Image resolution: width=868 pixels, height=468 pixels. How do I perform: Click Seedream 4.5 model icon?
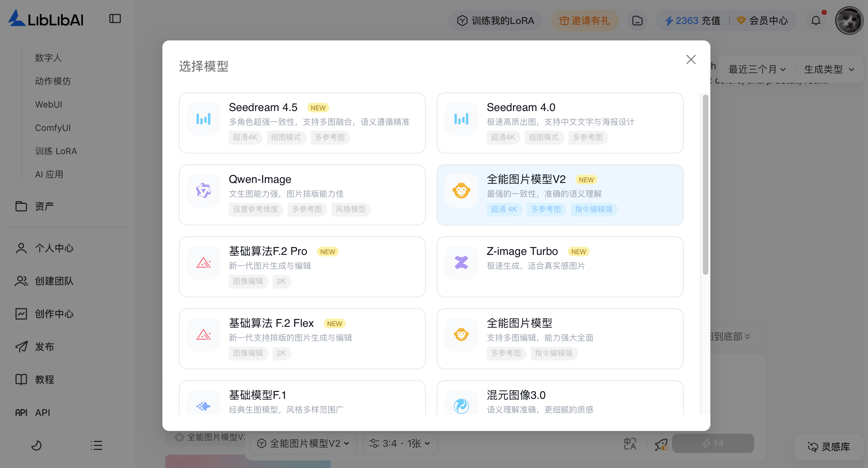pyautogui.click(x=203, y=119)
